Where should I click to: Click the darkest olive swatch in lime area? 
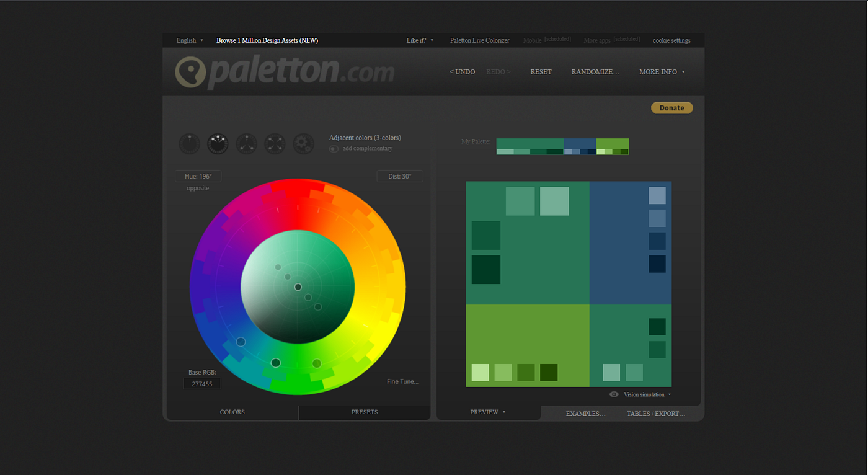tap(549, 372)
